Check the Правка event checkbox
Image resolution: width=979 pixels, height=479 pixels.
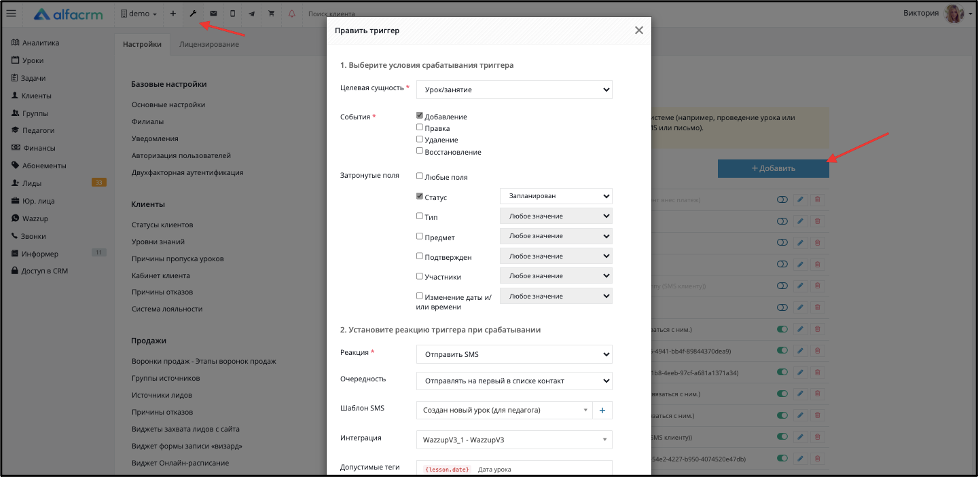tap(420, 127)
